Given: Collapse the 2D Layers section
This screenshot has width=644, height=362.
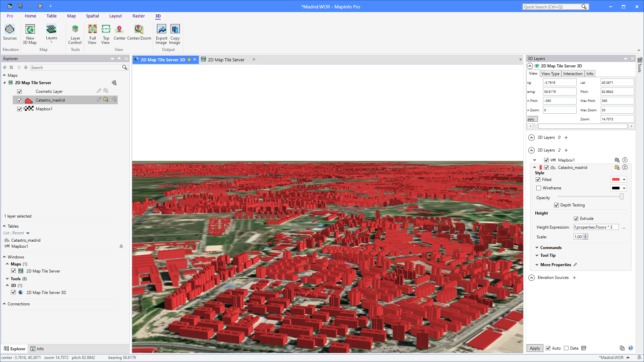Looking at the screenshot, I should tap(532, 150).
